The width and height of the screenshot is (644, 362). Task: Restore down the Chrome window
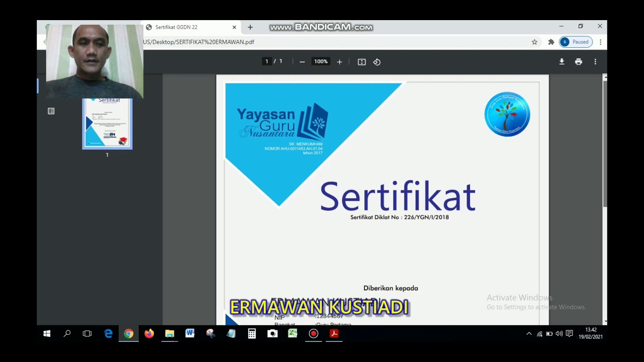tap(581, 26)
